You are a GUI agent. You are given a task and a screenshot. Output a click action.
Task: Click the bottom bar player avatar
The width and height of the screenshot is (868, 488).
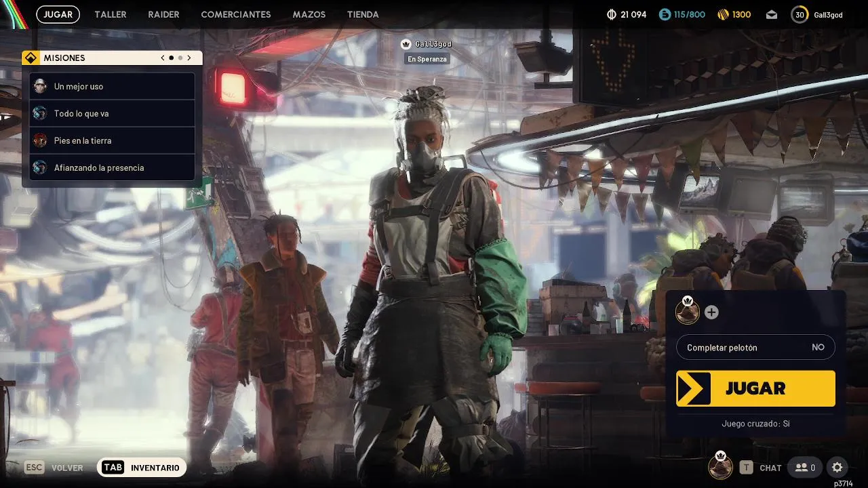(720, 466)
